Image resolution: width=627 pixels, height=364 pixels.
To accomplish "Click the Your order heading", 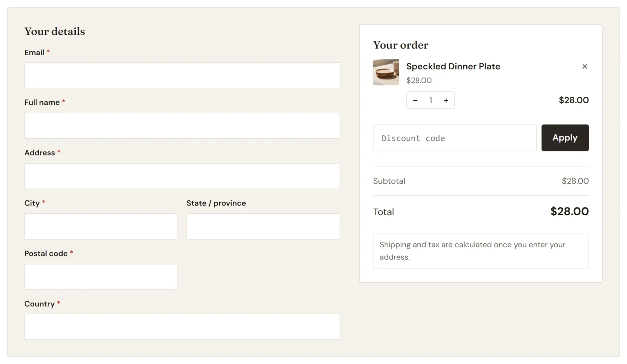I will (x=400, y=45).
